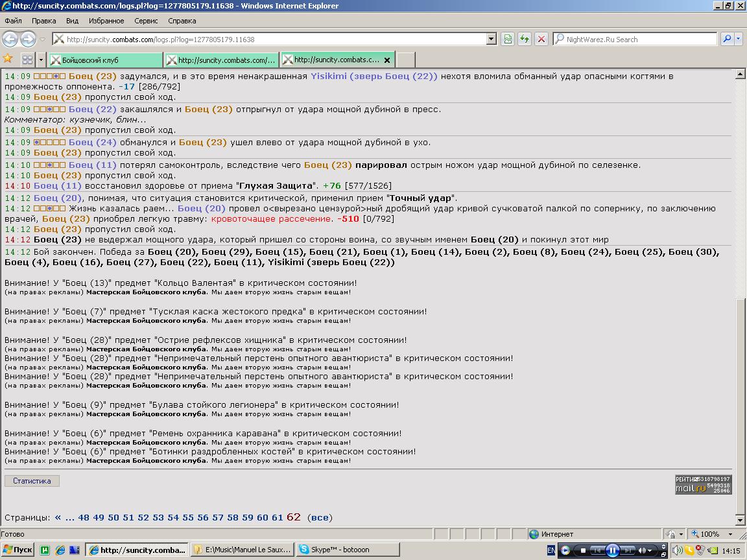Open the recent pages arrow beside Forward

point(42,39)
